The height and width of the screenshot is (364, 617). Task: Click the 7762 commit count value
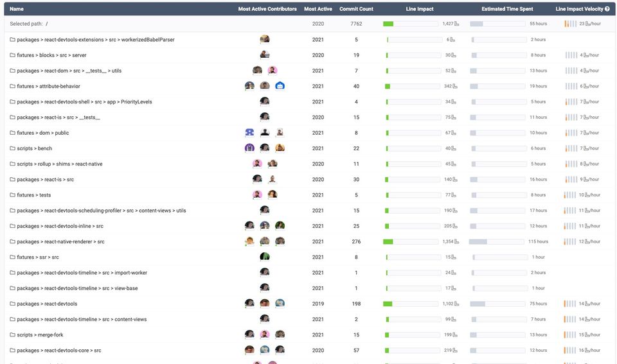356,24
